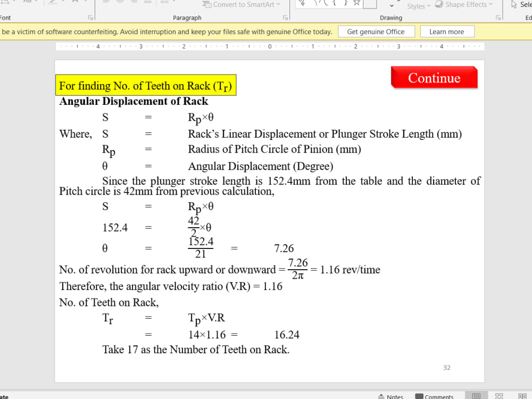Pick the right brace shape in gallery
Image resolution: width=532 pixels, height=399 pixels.
pos(345,3)
